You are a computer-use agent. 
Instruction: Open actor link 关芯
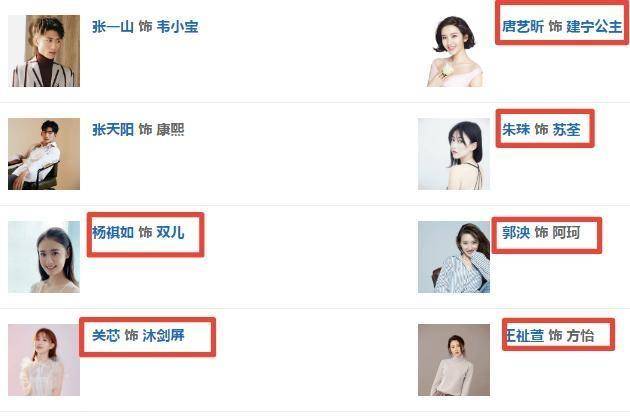click(106, 336)
